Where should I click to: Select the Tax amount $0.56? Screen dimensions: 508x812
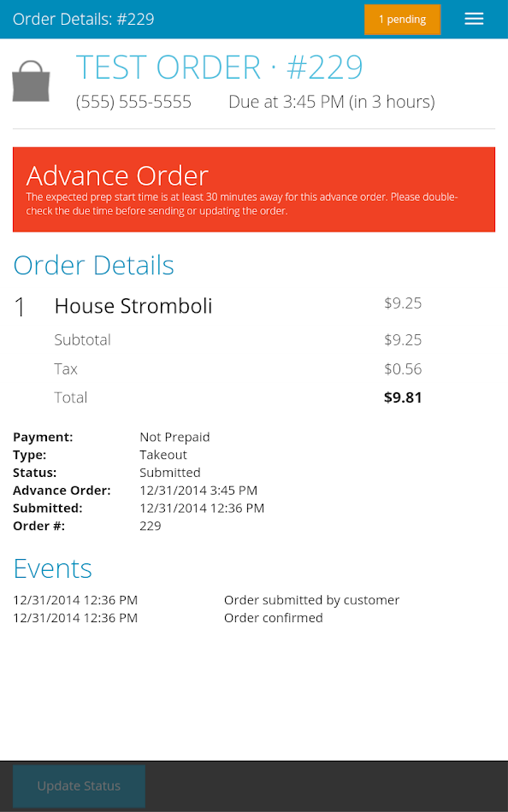(403, 368)
